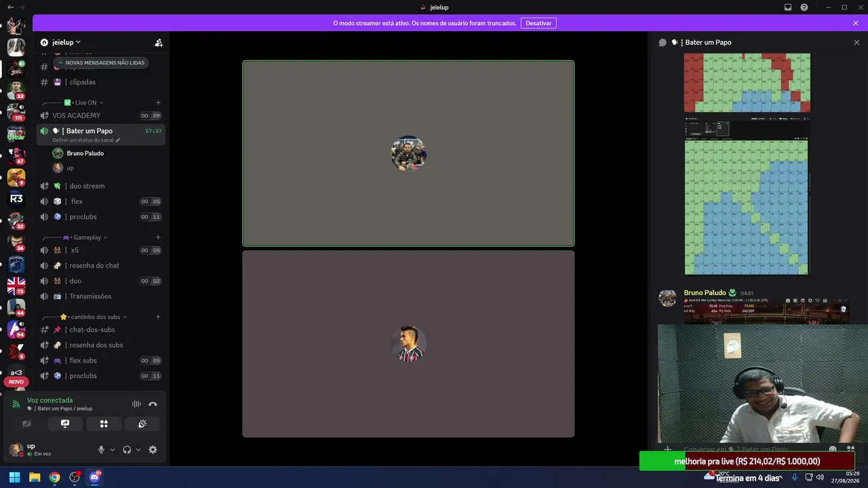Collapse the cantinho dos subs category
Screen dimensions: 868x488
[85, 317]
